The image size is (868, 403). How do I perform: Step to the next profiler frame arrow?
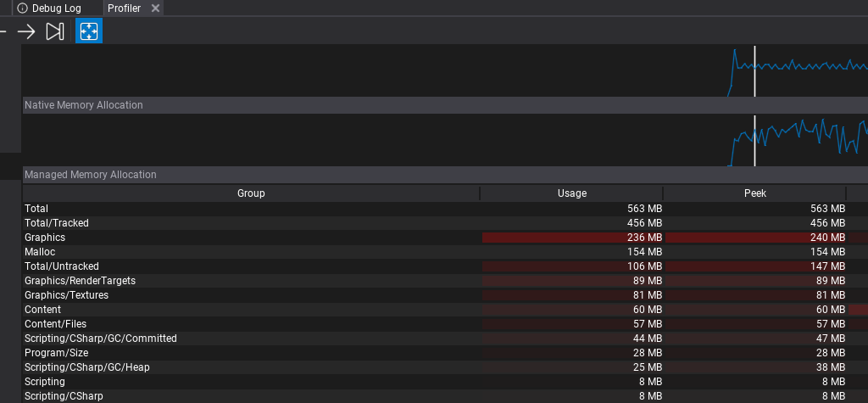pyautogui.click(x=26, y=31)
